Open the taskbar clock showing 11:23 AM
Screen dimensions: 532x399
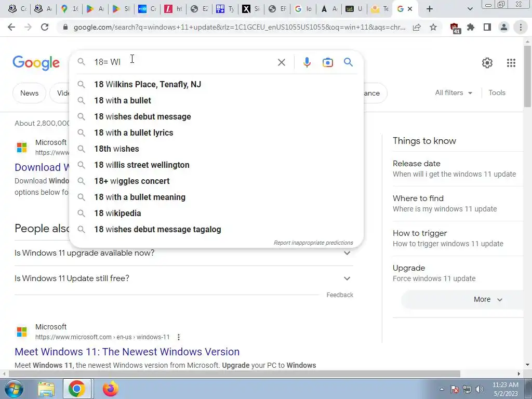(505, 389)
